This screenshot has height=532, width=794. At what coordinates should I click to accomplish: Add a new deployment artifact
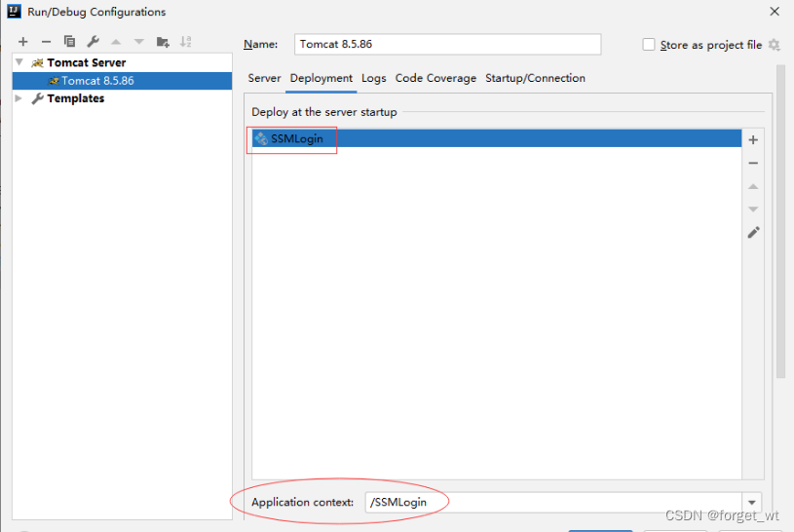pyautogui.click(x=753, y=140)
